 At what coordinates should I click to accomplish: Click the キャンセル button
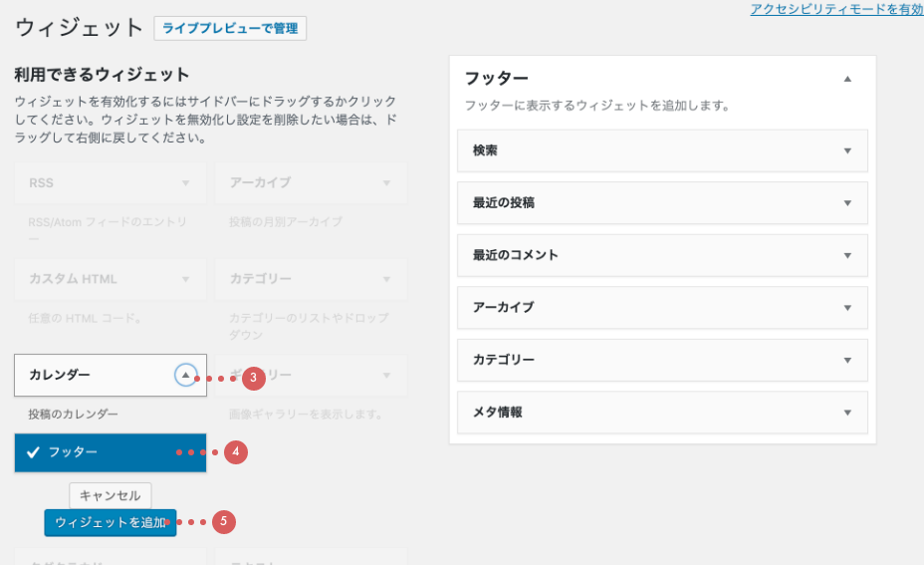pyautogui.click(x=111, y=495)
